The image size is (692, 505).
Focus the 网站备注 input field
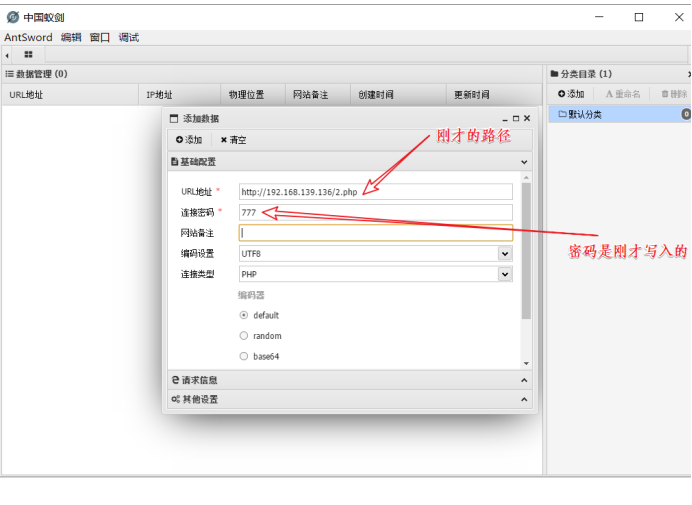tap(376, 233)
